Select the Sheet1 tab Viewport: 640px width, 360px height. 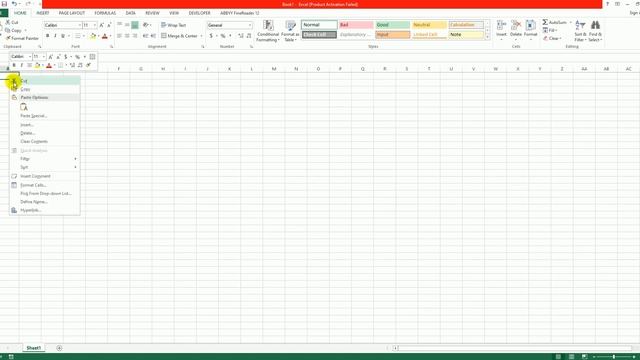coord(33,348)
